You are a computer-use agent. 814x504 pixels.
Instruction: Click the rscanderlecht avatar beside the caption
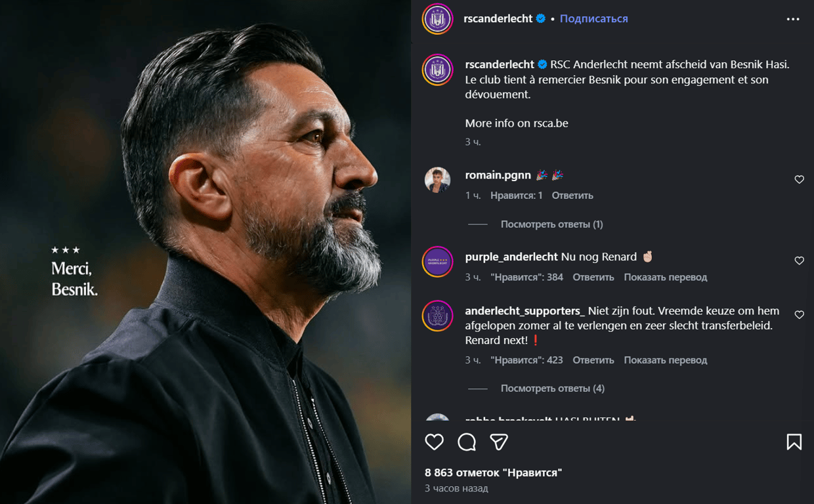coord(437,70)
